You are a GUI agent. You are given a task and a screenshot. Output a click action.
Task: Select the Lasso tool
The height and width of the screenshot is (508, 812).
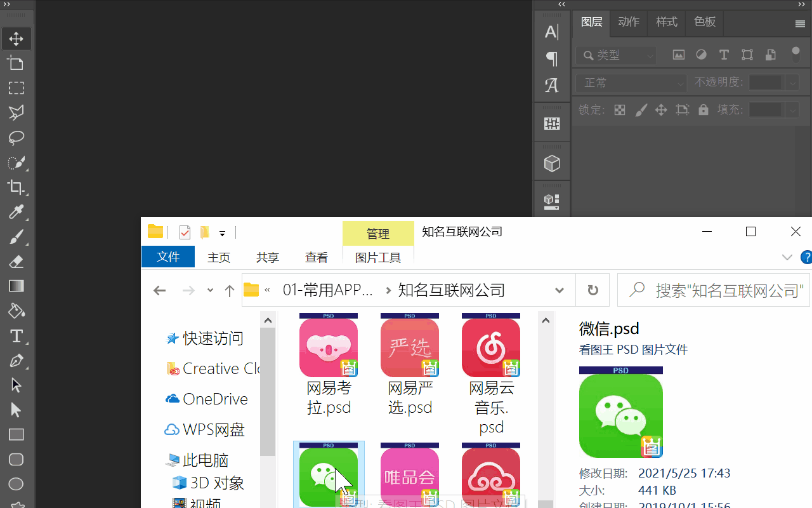coord(16,138)
